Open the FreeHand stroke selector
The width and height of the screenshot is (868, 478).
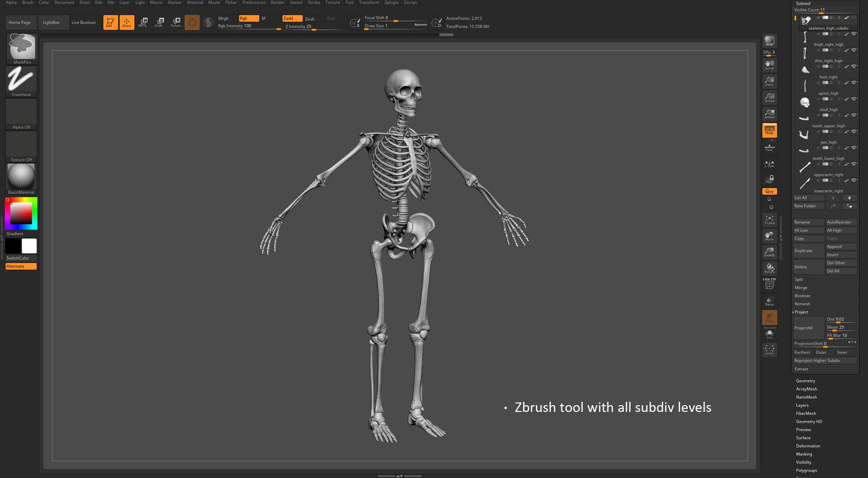21,81
